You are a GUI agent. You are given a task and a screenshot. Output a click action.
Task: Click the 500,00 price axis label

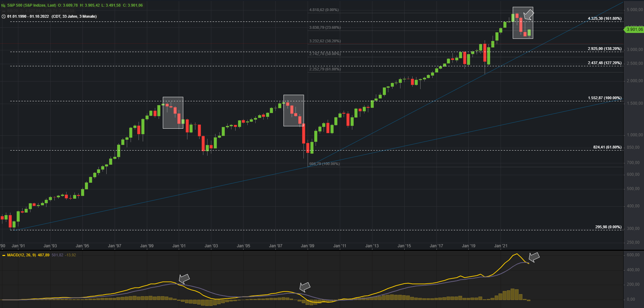coord(633,189)
